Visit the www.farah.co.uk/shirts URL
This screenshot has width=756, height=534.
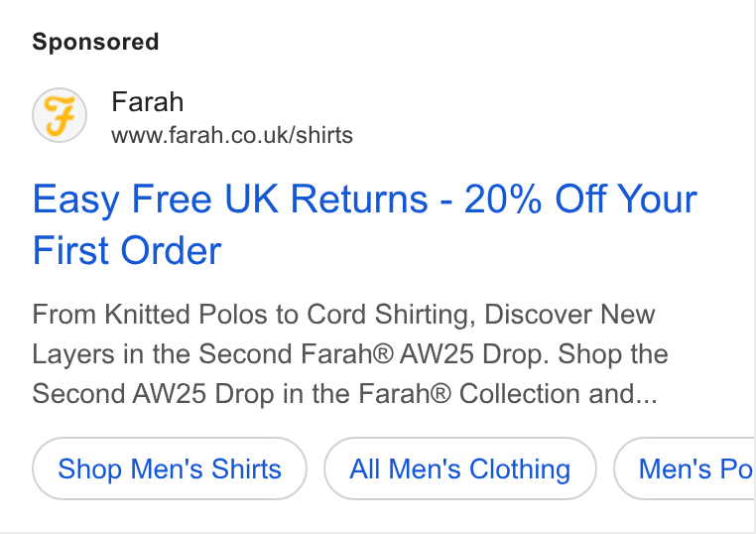point(232,135)
